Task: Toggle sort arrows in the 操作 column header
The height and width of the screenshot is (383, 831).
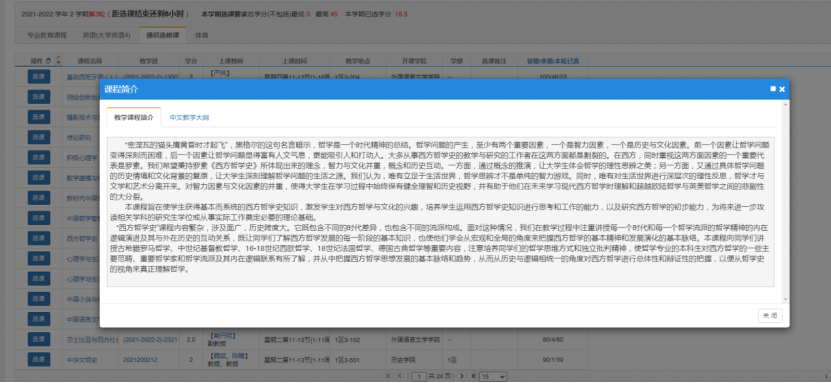Action: pyautogui.click(x=58, y=61)
